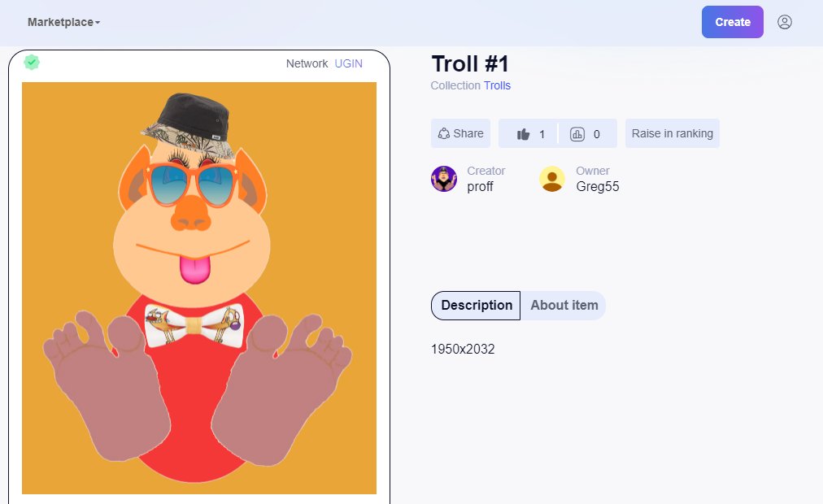Like the item with thumbs-up icon
Screen dimensions: 823x504
(523, 134)
